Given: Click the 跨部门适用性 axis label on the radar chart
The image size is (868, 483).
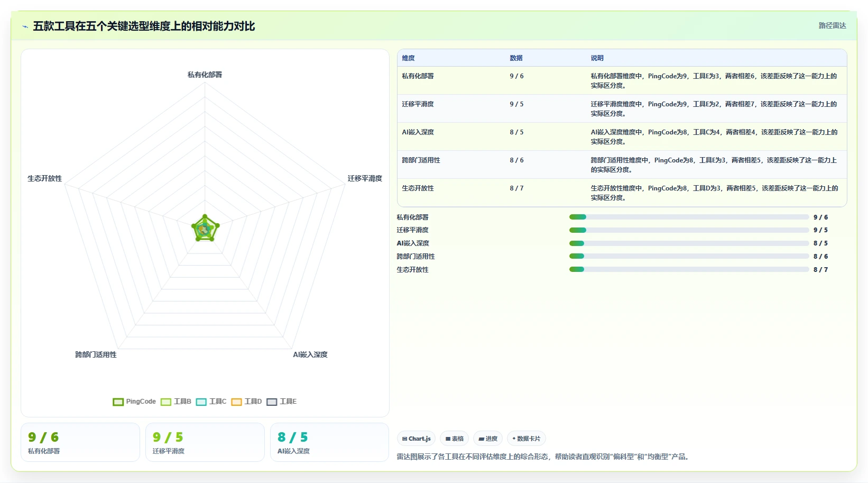Looking at the screenshot, I should (96, 354).
